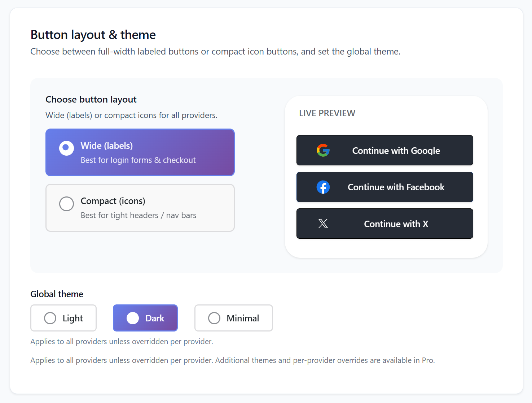Click the 'Minimal' theme label text
The height and width of the screenshot is (403, 532).
[243, 318]
